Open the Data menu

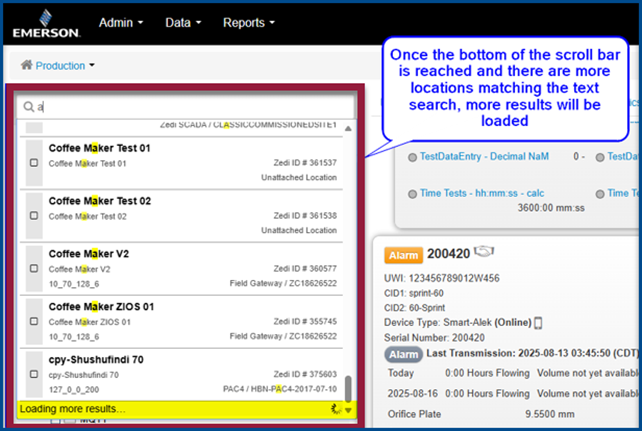[x=183, y=23]
